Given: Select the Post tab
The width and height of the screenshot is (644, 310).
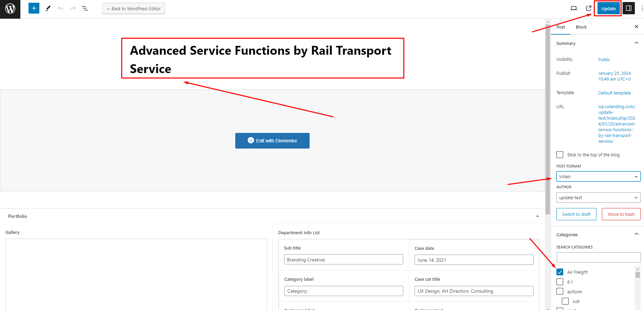Looking at the screenshot, I should (560, 27).
